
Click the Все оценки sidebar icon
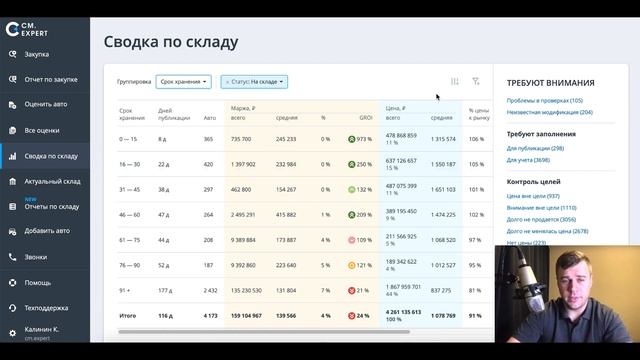pos(13,130)
